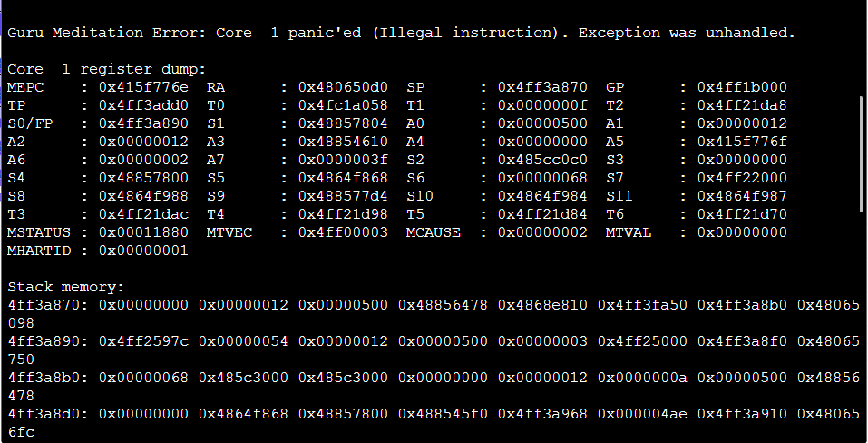Viewport: 868px width, 443px height.
Task: Click the S4 register value 0x48857800
Action: (144, 178)
